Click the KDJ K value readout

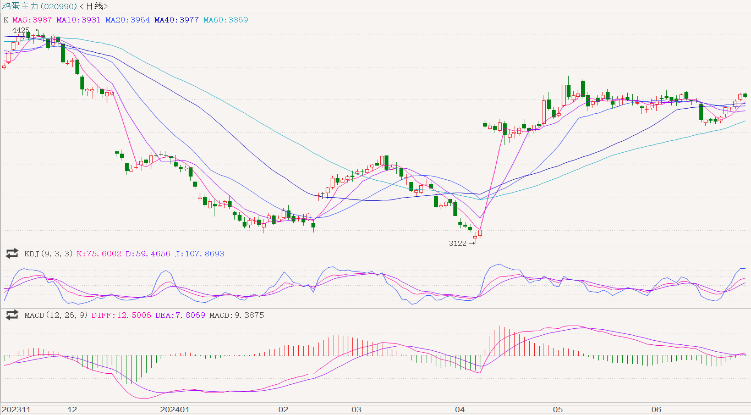(x=99, y=254)
